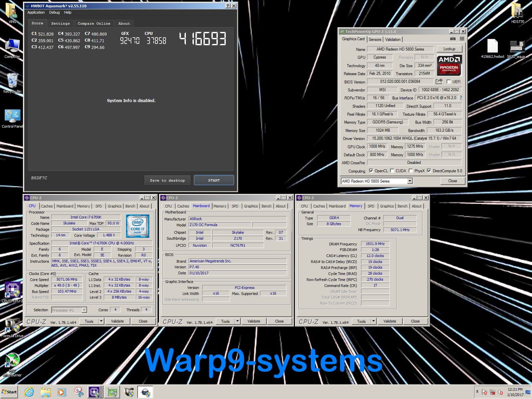Click the Windows Start button

coord(9,392)
